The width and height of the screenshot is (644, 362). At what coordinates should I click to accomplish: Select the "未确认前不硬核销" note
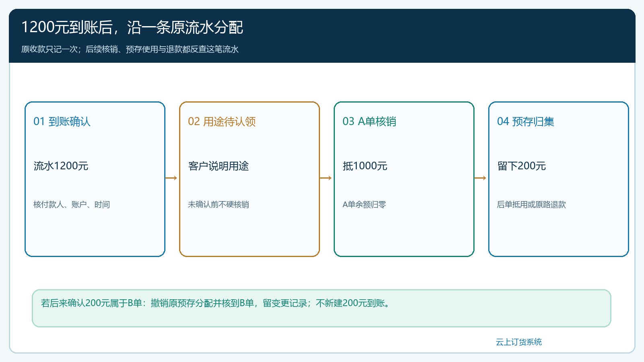[x=219, y=204]
